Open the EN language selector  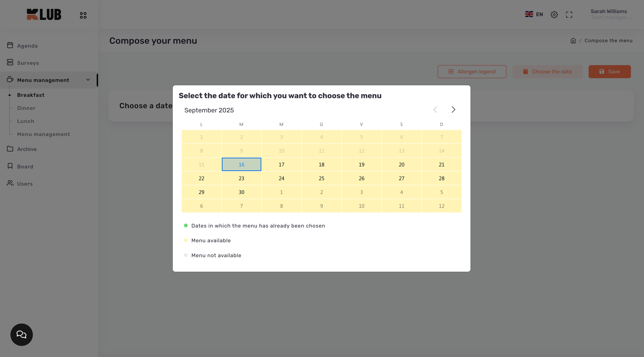pos(534,14)
